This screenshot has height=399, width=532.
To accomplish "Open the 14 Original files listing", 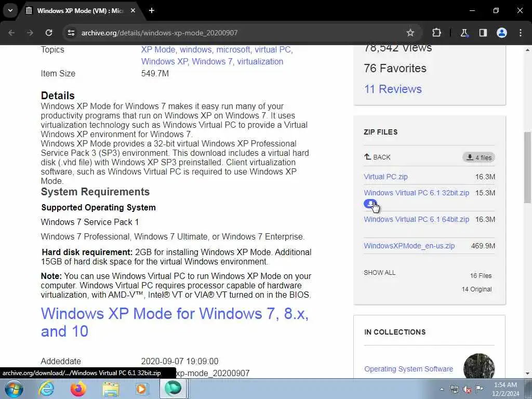I will (476, 289).
